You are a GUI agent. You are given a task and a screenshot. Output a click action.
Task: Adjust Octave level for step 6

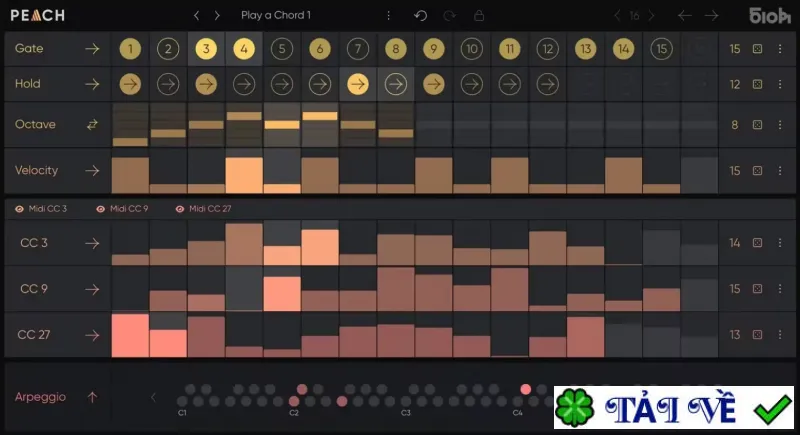(320, 116)
